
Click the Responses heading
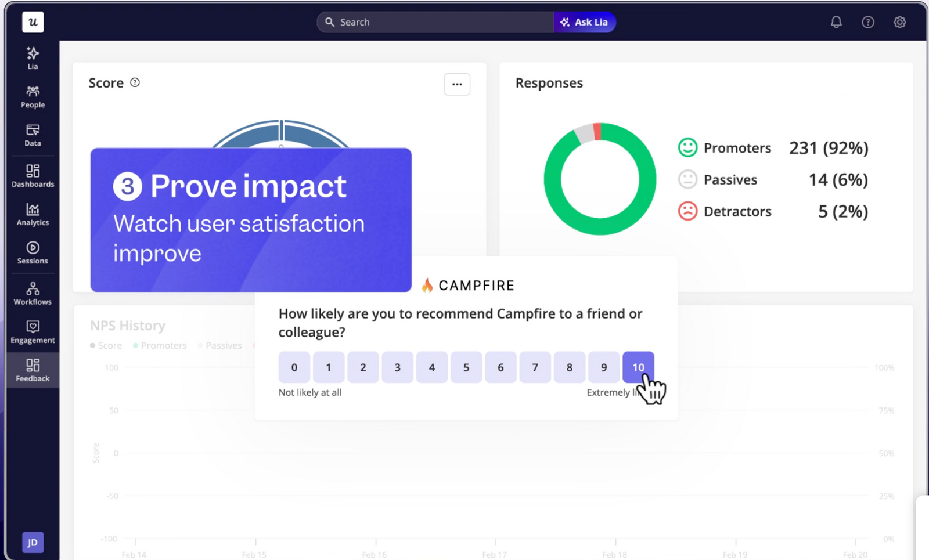549,83
